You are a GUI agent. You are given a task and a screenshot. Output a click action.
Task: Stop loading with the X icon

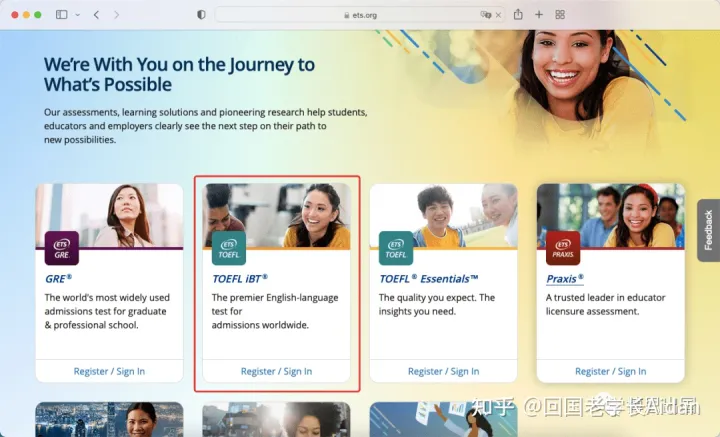pyautogui.click(x=498, y=15)
